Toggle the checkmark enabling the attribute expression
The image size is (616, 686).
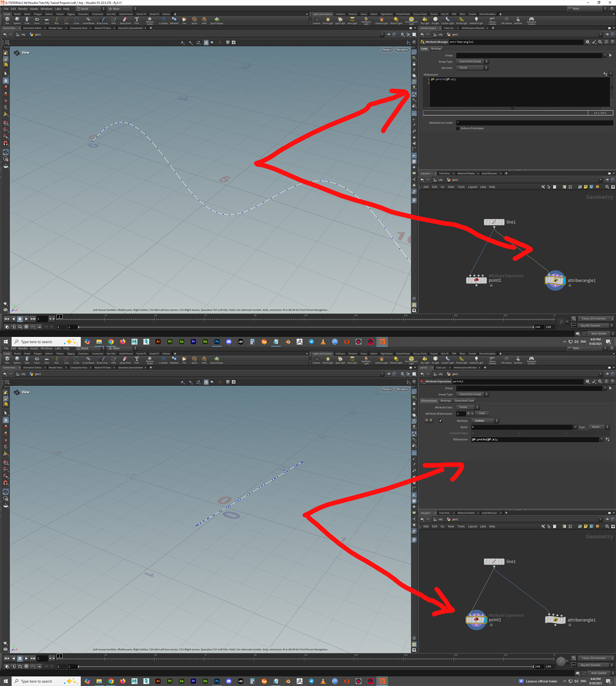pos(440,421)
